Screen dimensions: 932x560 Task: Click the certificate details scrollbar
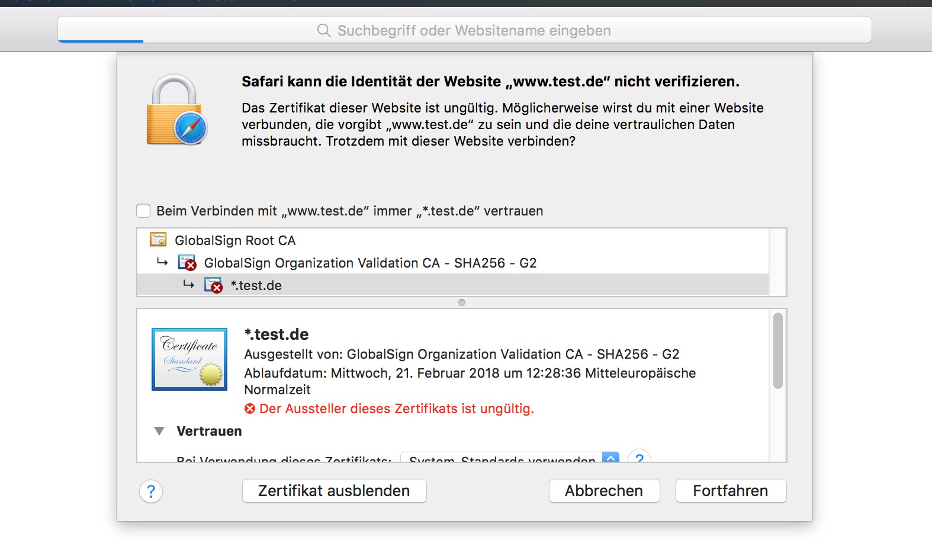point(778,350)
